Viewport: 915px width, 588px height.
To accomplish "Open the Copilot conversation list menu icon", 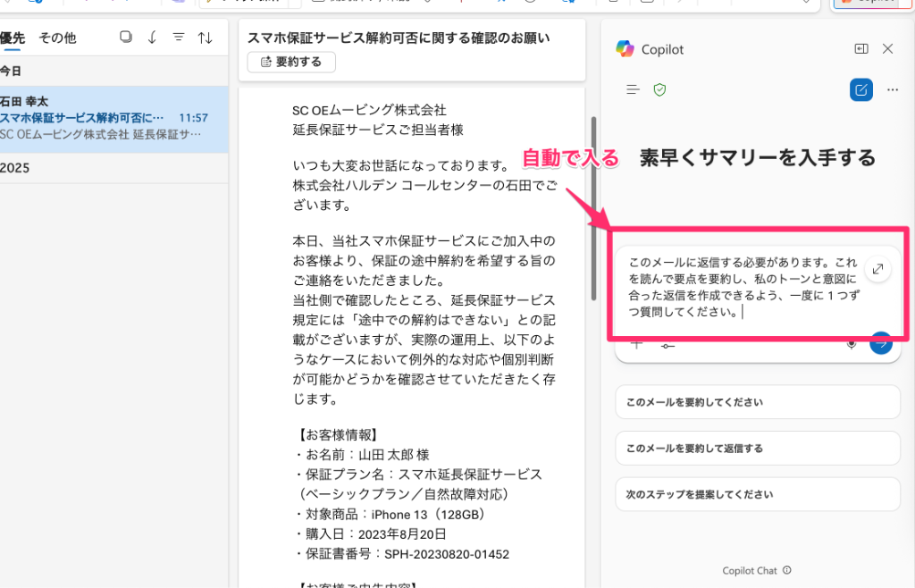I will [634, 89].
